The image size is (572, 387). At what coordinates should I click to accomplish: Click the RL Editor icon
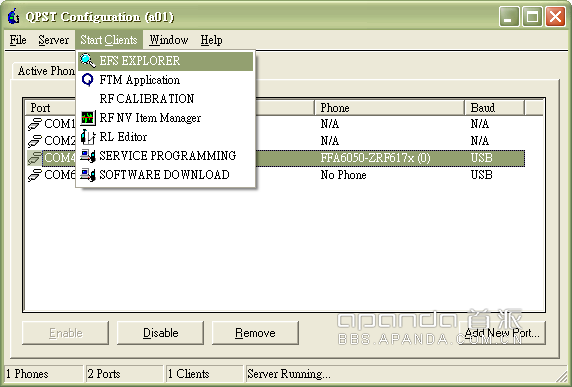point(88,137)
